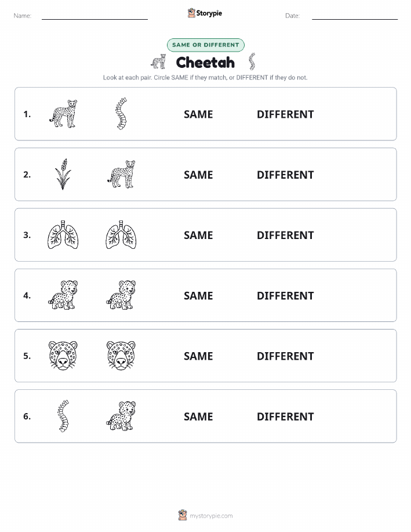Select DIFFERENT for row 2
Viewport: 411px width, 532px height.
click(x=285, y=175)
